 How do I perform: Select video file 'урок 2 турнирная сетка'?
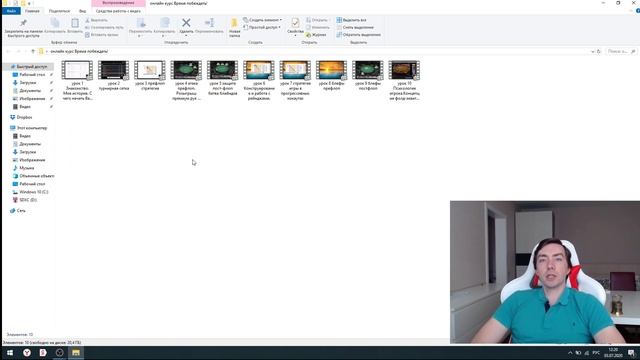(113, 76)
